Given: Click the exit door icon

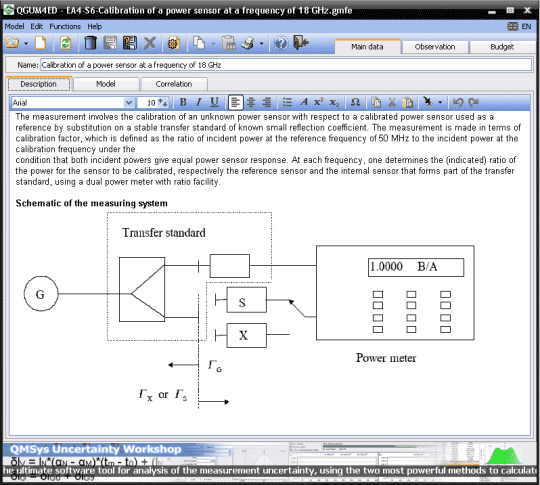Looking at the screenshot, I should (301, 43).
